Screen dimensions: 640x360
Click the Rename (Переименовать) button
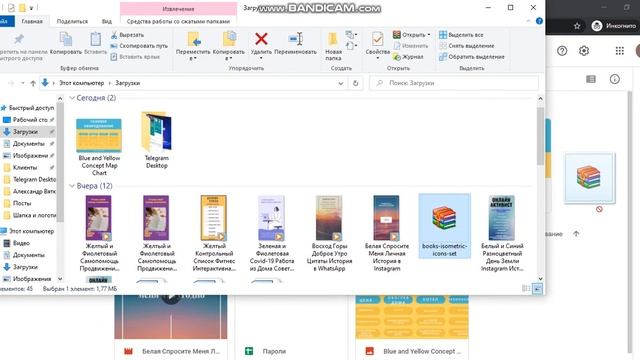295,43
